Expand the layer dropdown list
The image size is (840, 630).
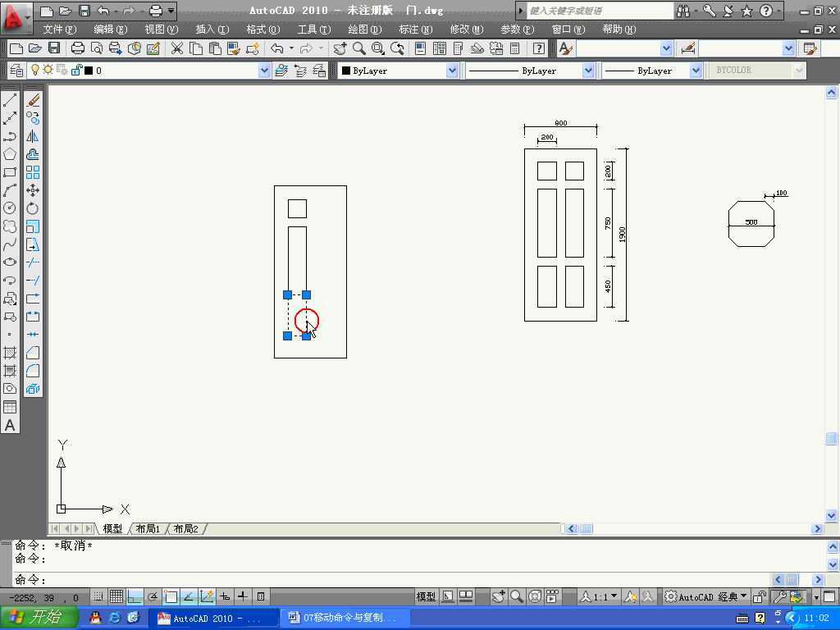click(x=263, y=71)
